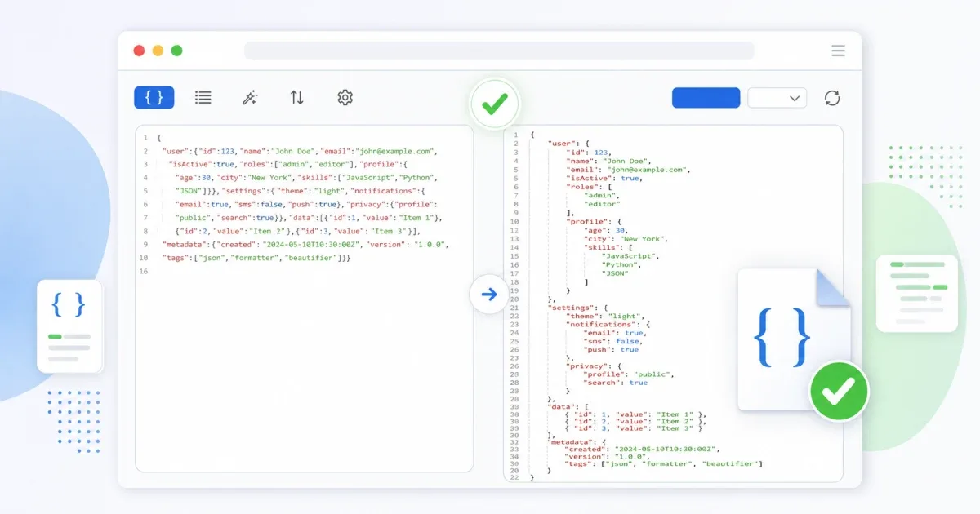Click output line "tags": ["json", "formatter", "beautifier"]
Viewport: 980px width, 514px height.
pos(663,463)
